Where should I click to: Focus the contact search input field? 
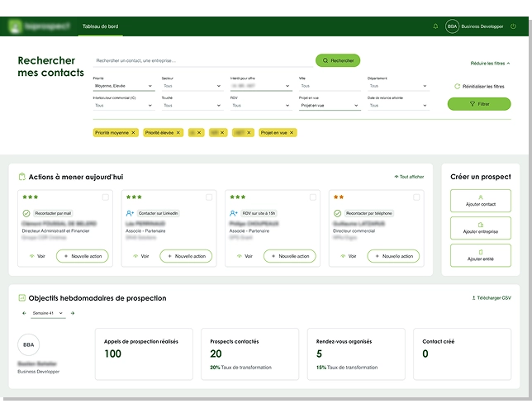click(202, 60)
